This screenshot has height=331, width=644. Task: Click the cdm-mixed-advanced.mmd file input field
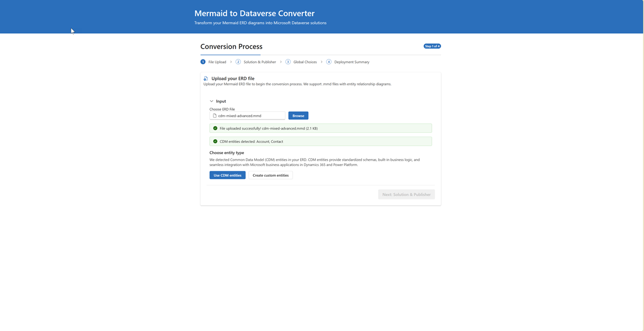249,116
